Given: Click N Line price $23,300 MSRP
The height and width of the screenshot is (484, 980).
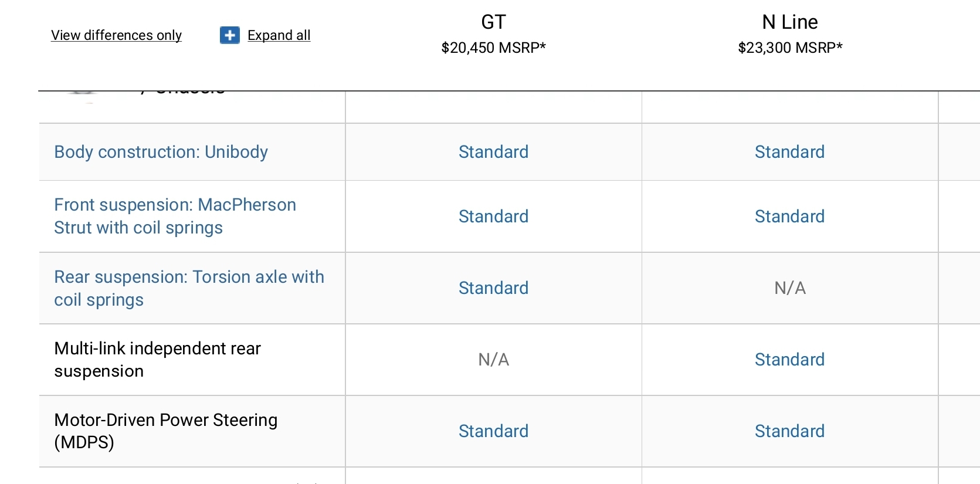Looking at the screenshot, I should click(x=789, y=48).
